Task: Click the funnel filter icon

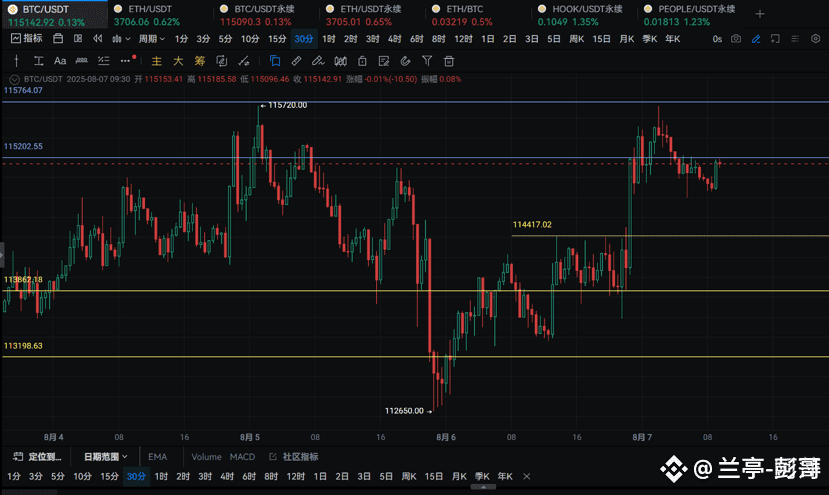Action: pyautogui.click(x=427, y=61)
